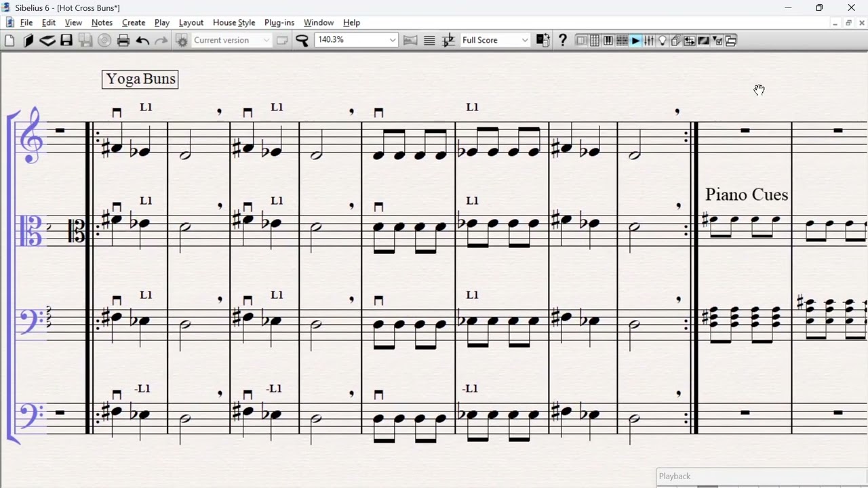Open the Ideas lightbulb icon
Screen dimensions: 868x488
coord(663,41)
